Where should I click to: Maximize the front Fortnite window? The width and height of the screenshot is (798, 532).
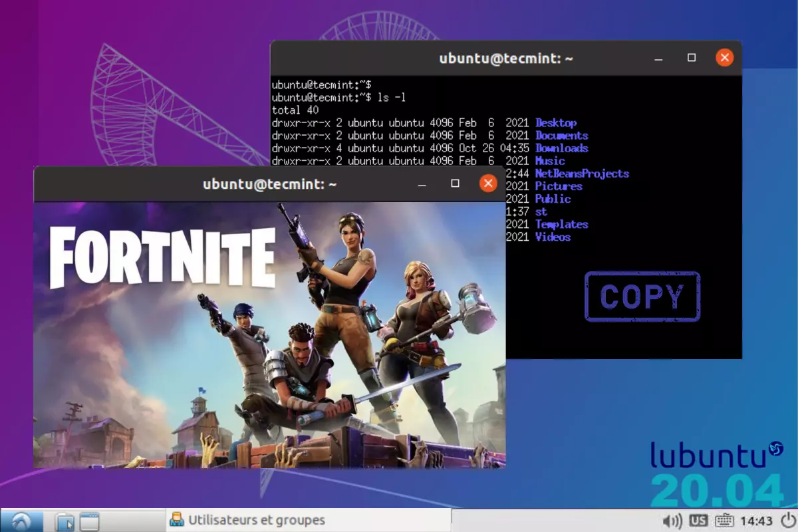[456, 184]
